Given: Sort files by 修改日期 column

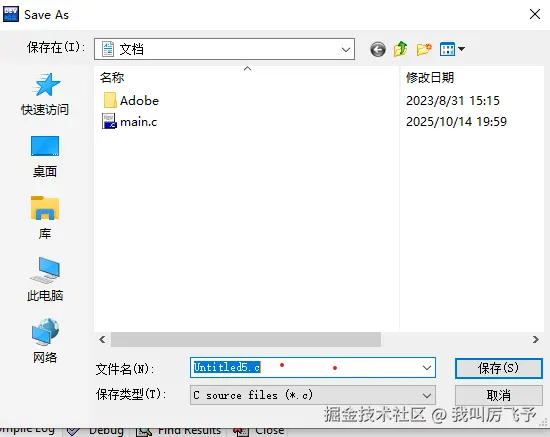Looking at the screenshot, I should click(x=430, y=77).
